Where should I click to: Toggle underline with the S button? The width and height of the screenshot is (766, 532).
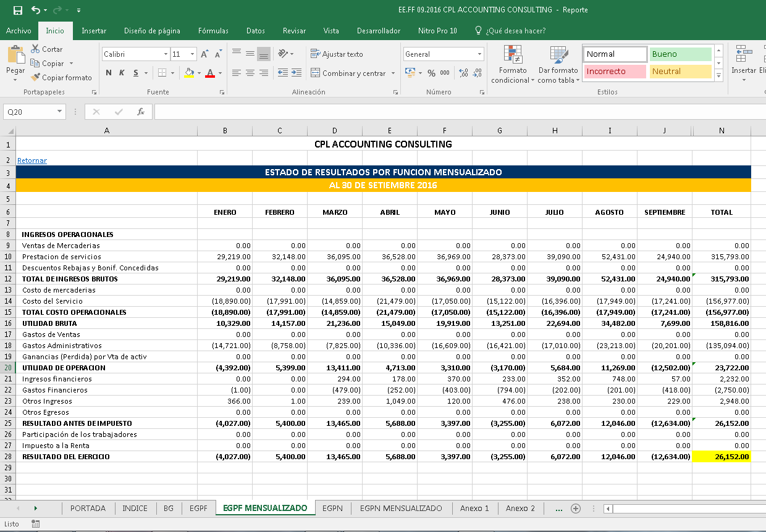point(135,73)
